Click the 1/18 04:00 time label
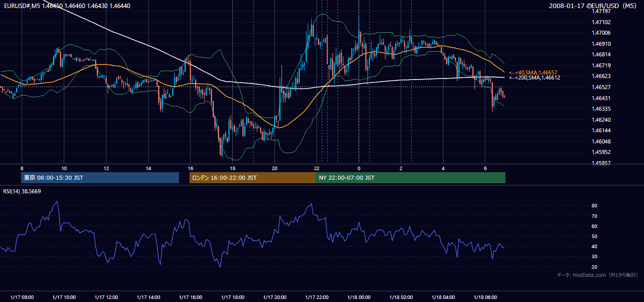The image size is (644, 302). [443, 297]
